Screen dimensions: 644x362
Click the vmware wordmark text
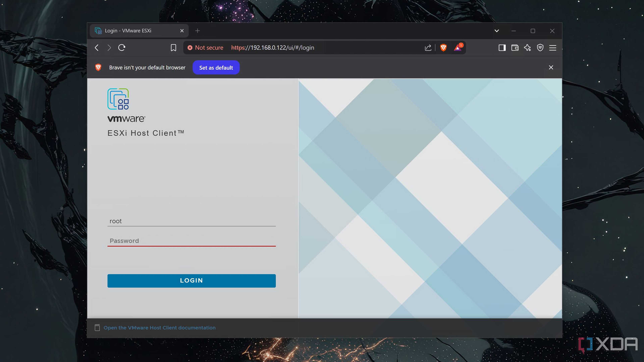pyautogui.click(x=126, y=119)
